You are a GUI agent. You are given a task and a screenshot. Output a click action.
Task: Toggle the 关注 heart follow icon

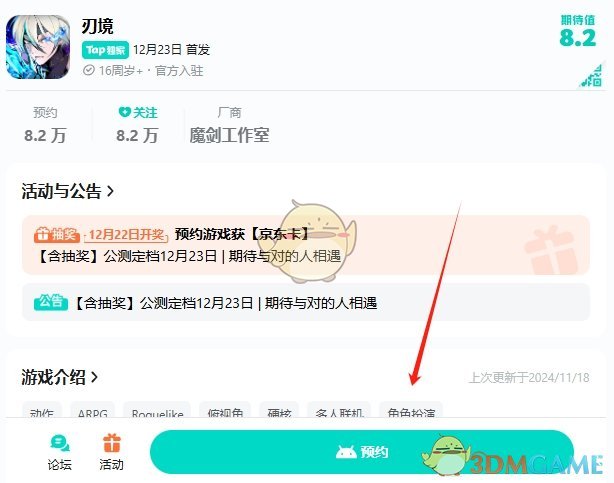(x=124, y=112)
